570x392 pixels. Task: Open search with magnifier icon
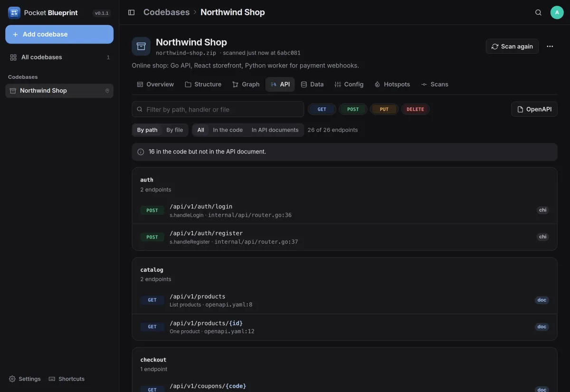[x=538, y=12]
